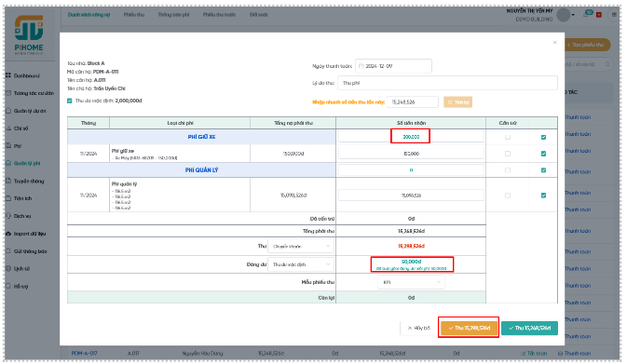Click the Lý do thu input field

(447, 83)
